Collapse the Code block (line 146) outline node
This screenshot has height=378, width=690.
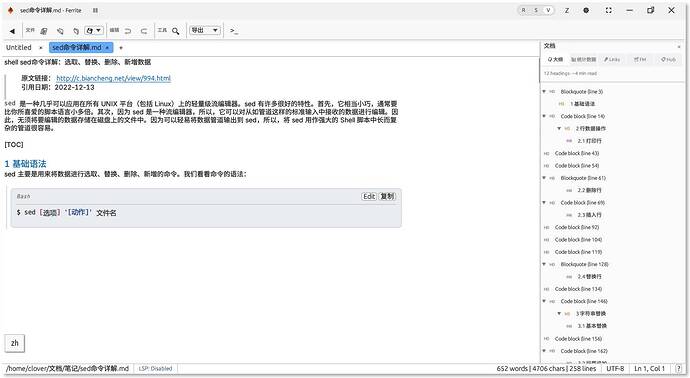[x=544, y=301]
